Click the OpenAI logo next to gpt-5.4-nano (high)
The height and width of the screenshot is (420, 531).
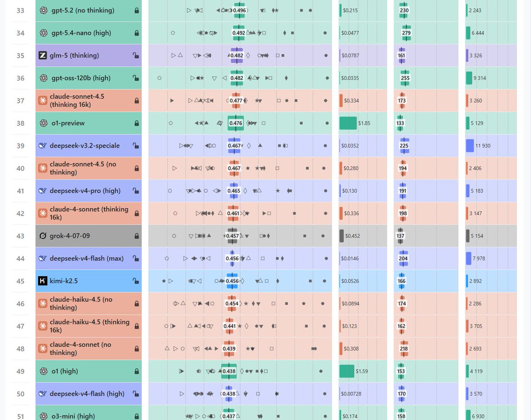point(43,33)
